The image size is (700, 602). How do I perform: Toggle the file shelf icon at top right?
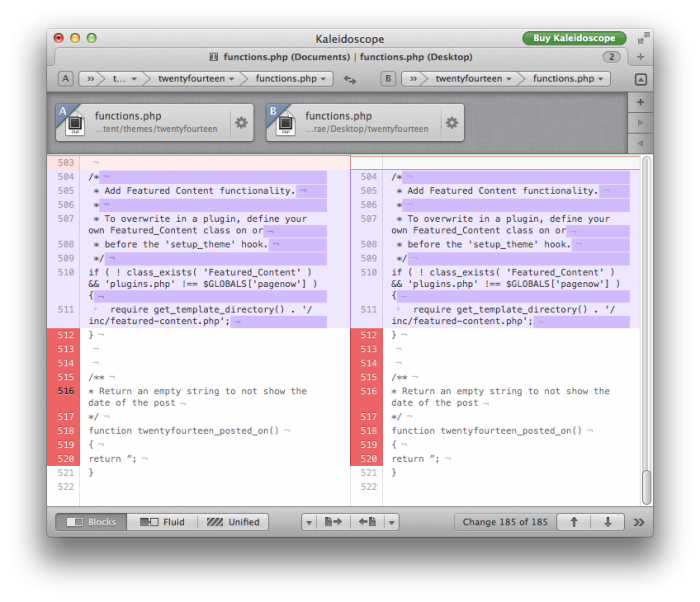click(641, 79)
